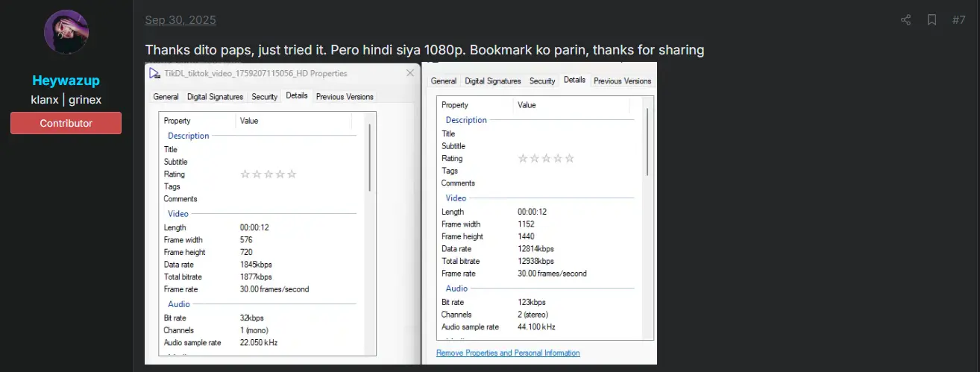Viewport: 980px width, 372px height.
Task: Select Security tab in left Properties window
Action: coord(264,96)
